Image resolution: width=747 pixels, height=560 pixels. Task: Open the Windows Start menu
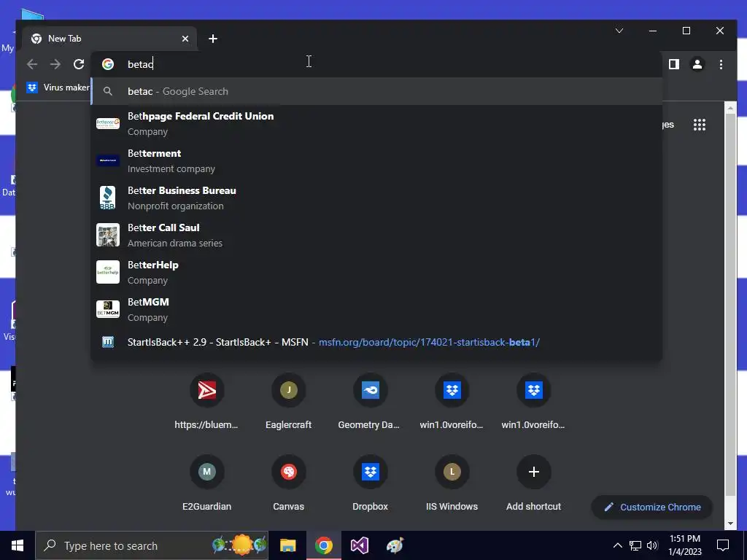click(x=18, y=545)
